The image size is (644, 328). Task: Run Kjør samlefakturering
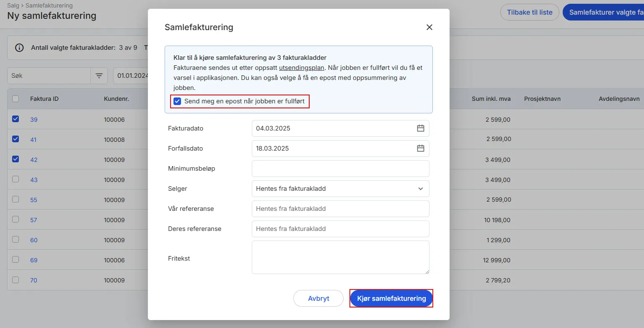coord(391,298)
